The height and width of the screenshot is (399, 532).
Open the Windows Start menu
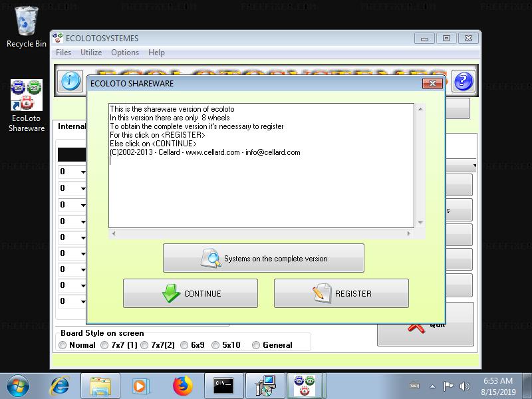pyautogui.click(x=18, y=386)
